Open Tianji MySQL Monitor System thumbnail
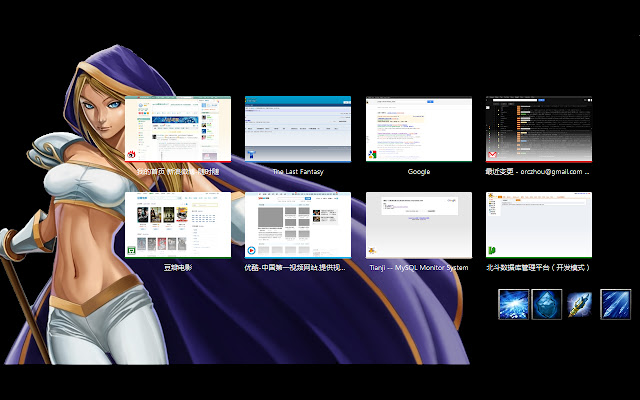This screenshot has width=640, height=400. 419,225
